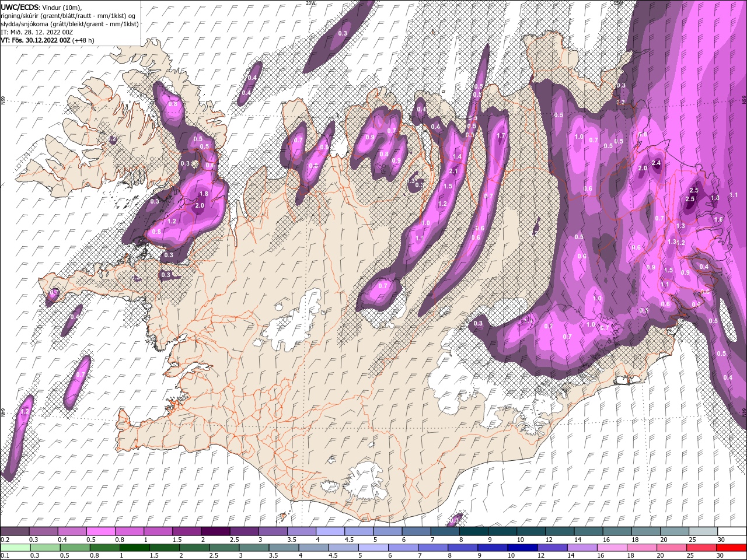Image resolution: width=747 pixels, height=560 pixels.
Task: Select the purple legend swatch starting at 0.2
Action: tap(15, 531)
